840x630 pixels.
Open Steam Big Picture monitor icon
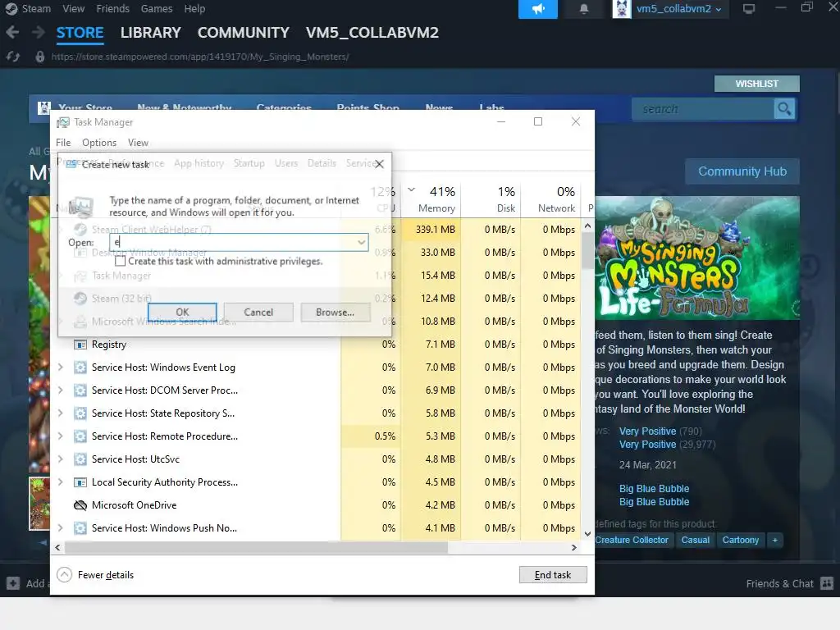[749, 8]
